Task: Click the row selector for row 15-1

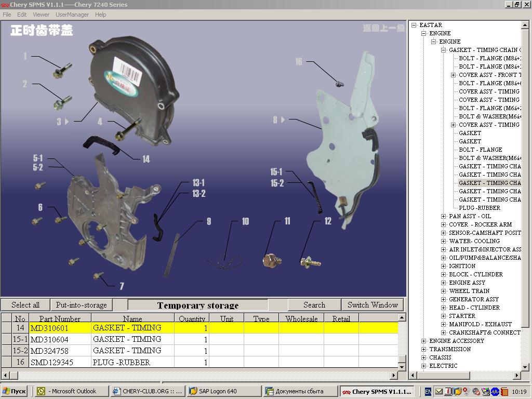Action: click(6, 339)
